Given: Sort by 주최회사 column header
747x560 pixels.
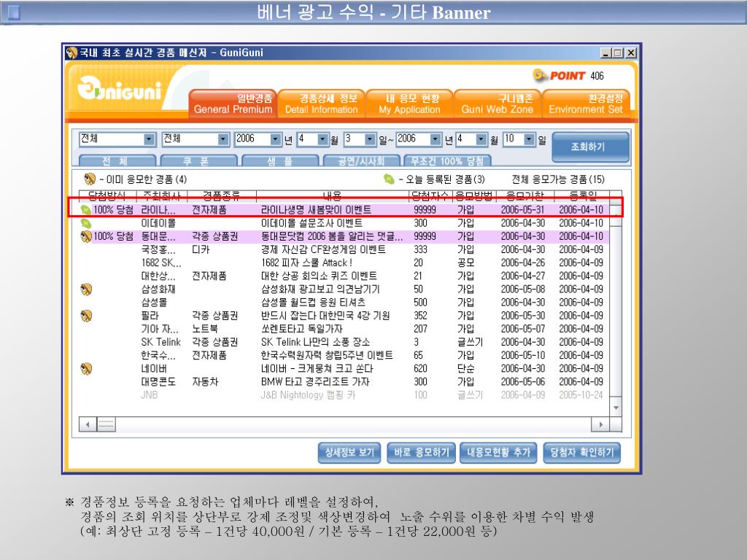Looking at the screenshot, I should coord(162,195).
